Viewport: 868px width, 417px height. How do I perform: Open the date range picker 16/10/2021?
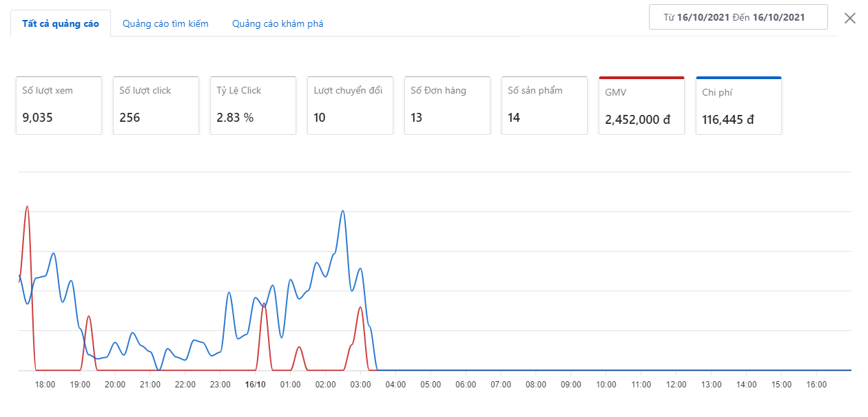coord(738,18)
